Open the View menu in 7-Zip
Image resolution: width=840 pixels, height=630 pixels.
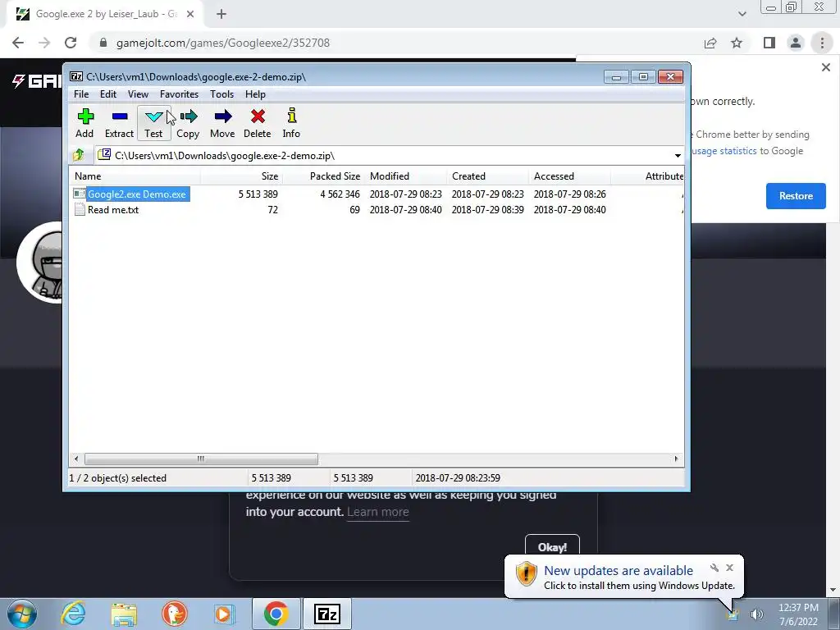[138, 94]
